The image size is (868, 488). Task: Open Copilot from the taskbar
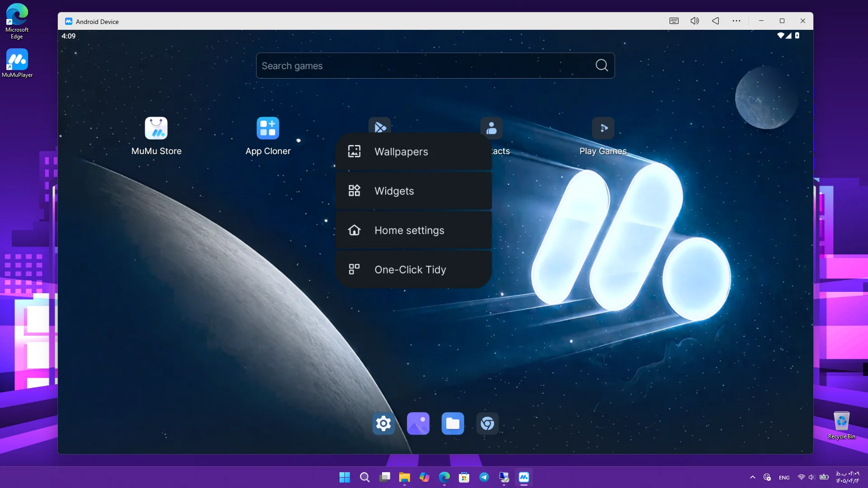(425, 477)
